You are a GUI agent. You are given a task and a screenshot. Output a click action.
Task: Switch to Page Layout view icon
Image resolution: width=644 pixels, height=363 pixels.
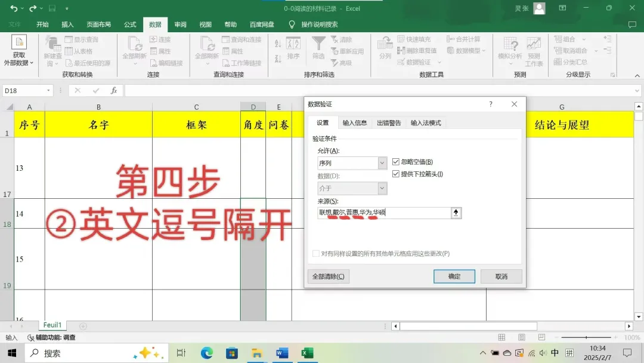[x=522, y=337]
